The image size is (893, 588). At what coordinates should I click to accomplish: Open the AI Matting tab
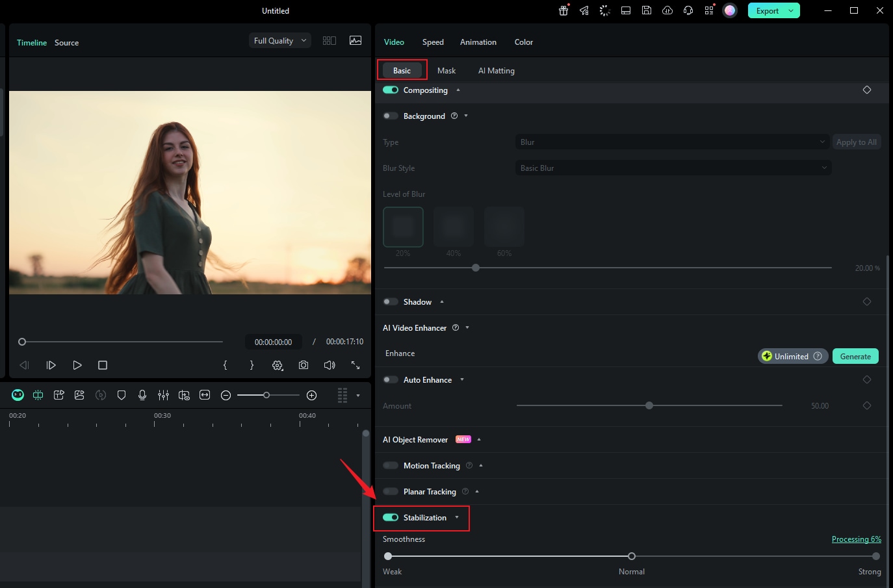pyautogui.click(x=496, y=71)
